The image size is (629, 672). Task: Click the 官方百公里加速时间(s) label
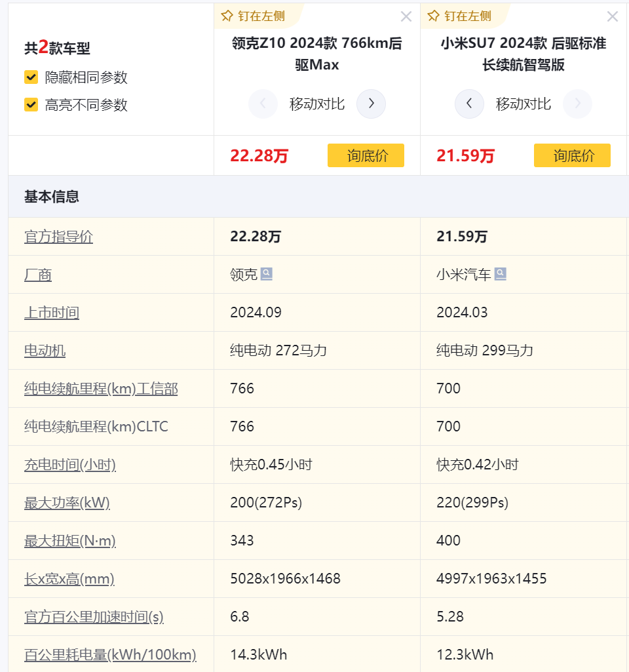click(93, 617)
